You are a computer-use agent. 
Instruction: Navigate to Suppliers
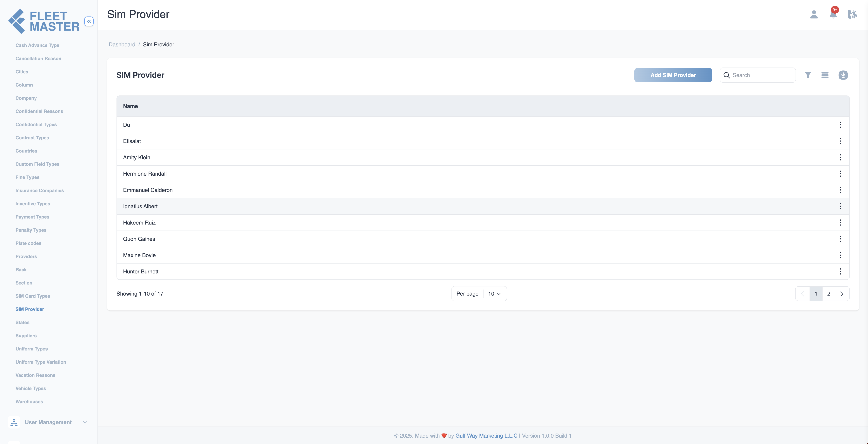pos(26,336)
